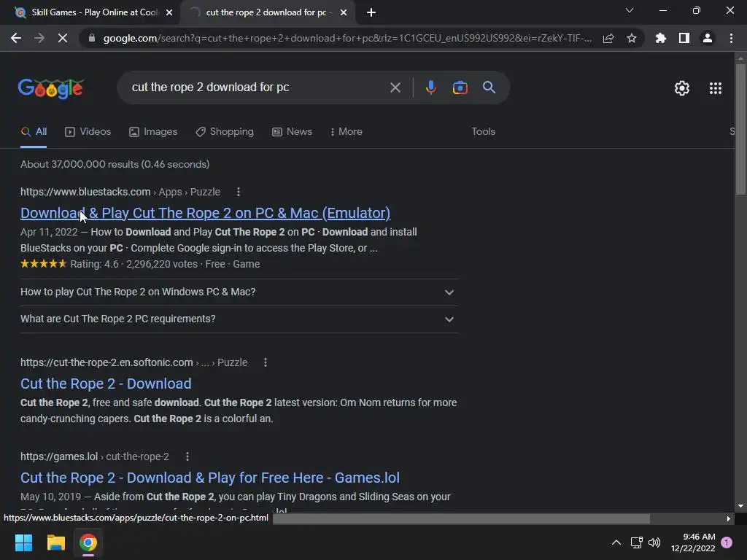
Task: Close the Skill Games tab
Action: tap(169, 12)
